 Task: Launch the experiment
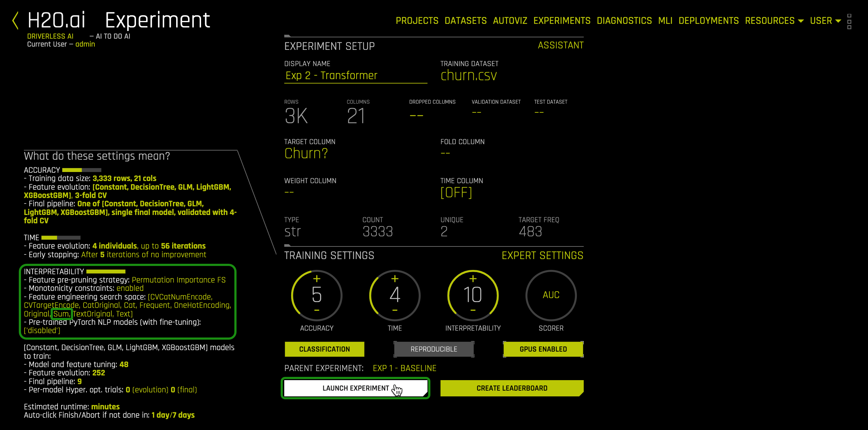[356, 388]
